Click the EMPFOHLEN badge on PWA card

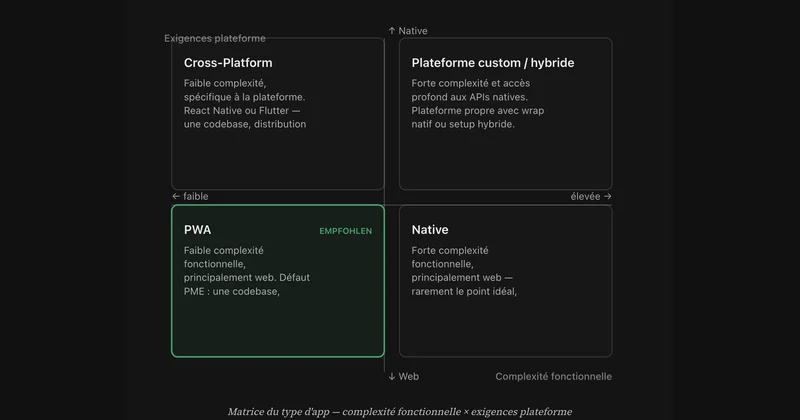[345, 231]
